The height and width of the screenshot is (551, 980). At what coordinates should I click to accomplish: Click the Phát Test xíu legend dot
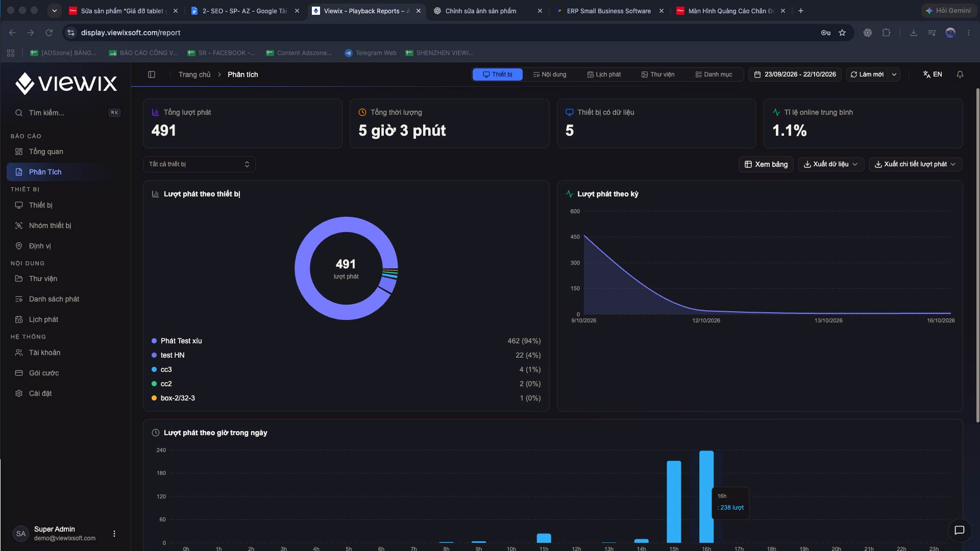click(x=154, y=341)
